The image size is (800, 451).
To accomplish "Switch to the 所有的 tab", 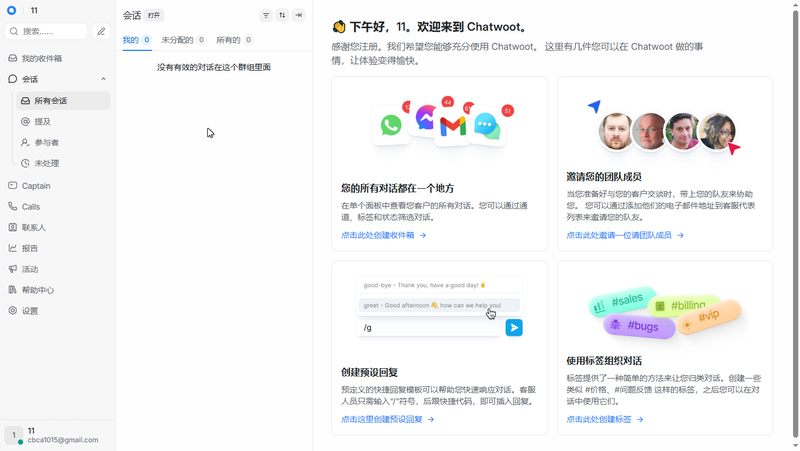I will point(234,40).
